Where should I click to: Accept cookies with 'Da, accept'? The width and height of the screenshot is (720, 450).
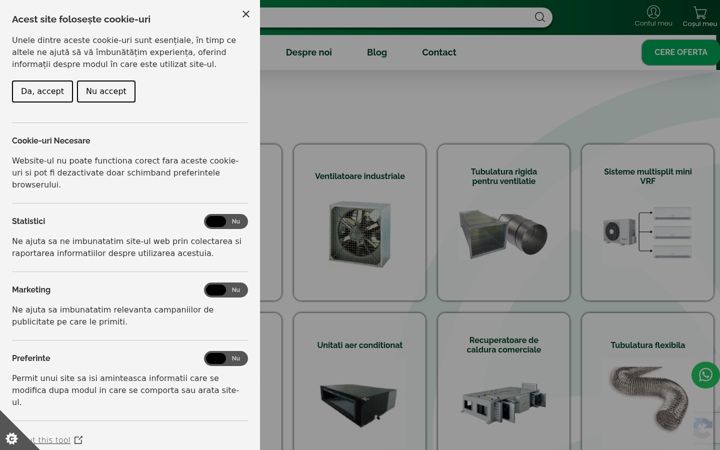click(x=42, y=91)
